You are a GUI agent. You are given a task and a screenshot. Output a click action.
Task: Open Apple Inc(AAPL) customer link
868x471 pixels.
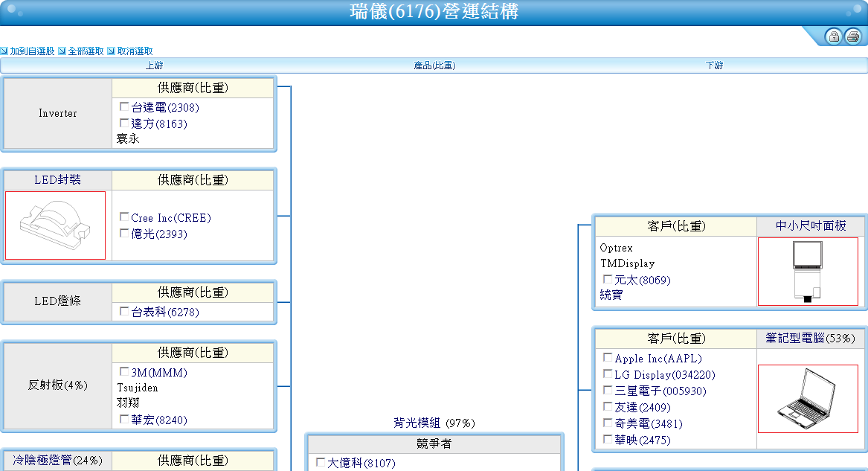coord(658,359)
